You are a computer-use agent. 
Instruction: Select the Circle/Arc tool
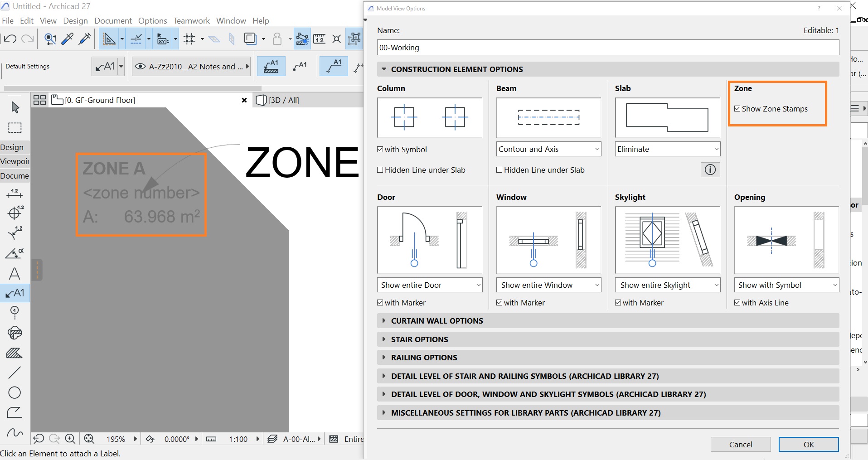[15, 392]
